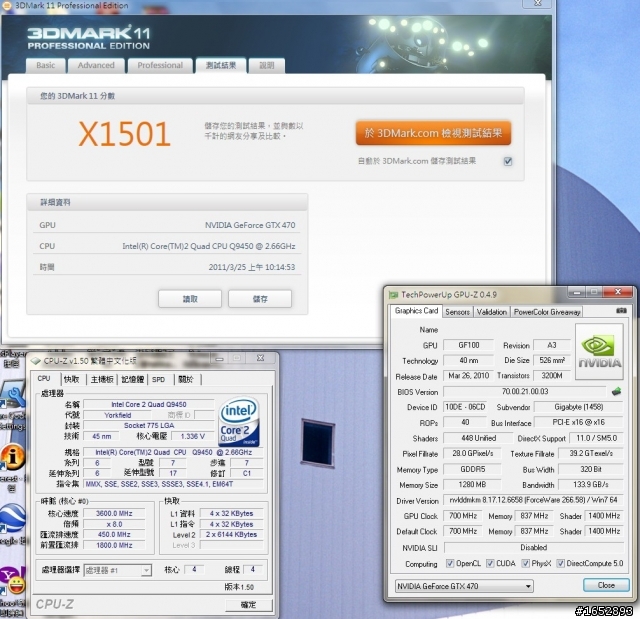The height and width of the screenshot is (619, 640).
Task: Click the Subvendor Gigabyte (1458) value
Action: 579,407
